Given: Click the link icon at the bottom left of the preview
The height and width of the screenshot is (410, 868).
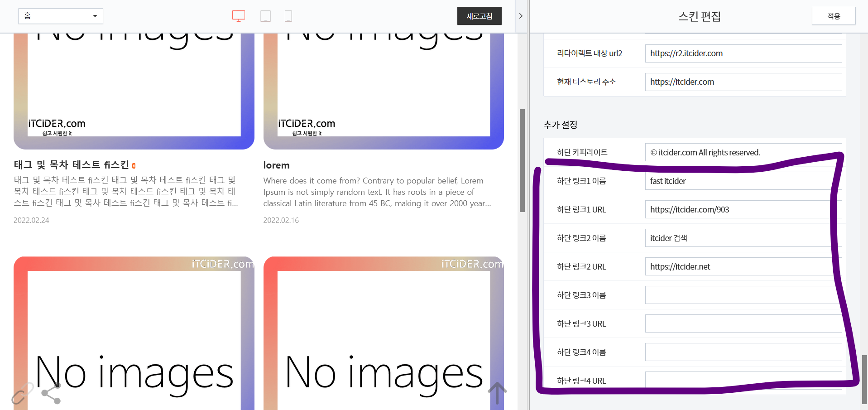Looking at the screenshot, I should coord(22,393).
